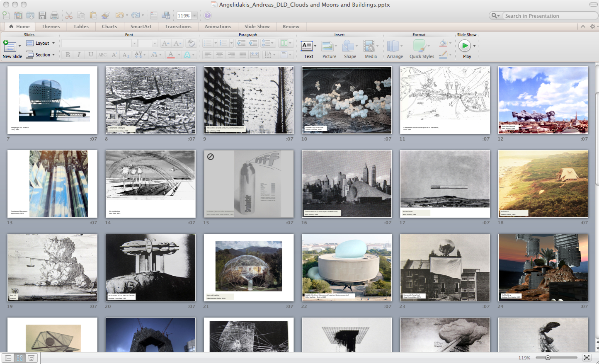
Task: Switch to Normal view in status bar
Action: click(8, 358)
